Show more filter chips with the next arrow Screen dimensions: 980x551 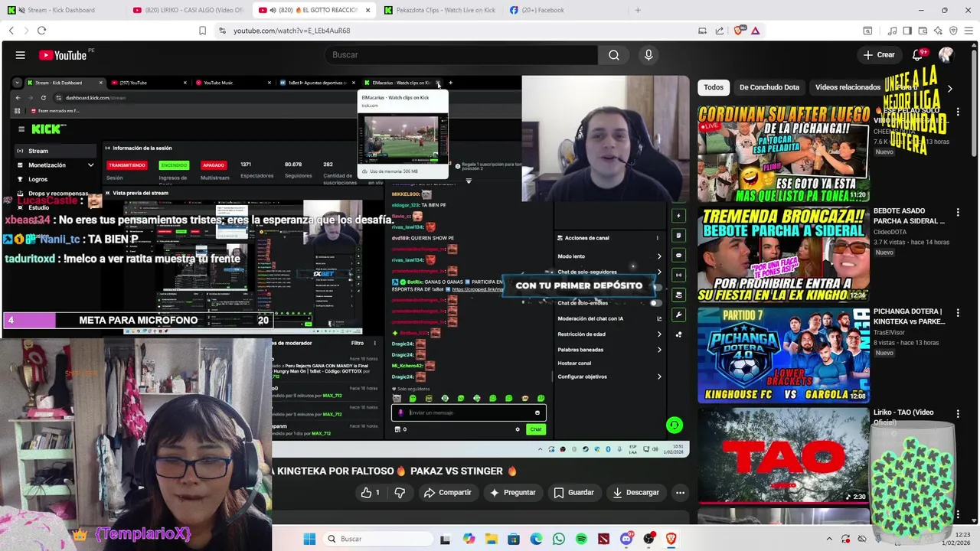(x=949, y=88)
